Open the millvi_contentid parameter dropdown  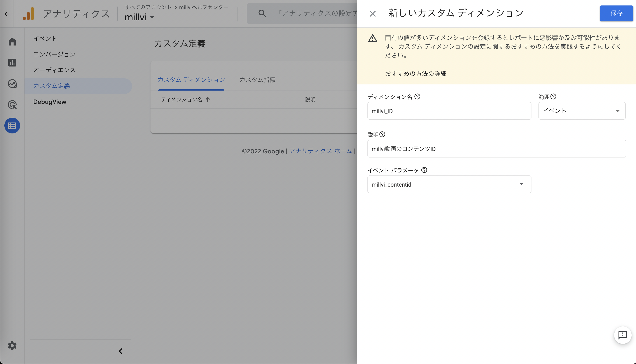pos(449,184)
